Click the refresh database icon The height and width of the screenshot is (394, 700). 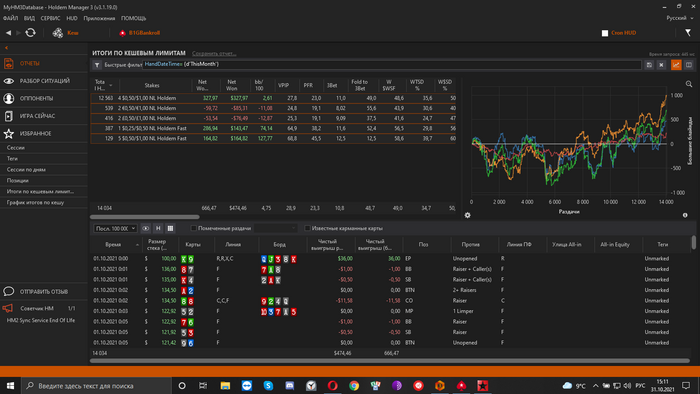(30, 33)
